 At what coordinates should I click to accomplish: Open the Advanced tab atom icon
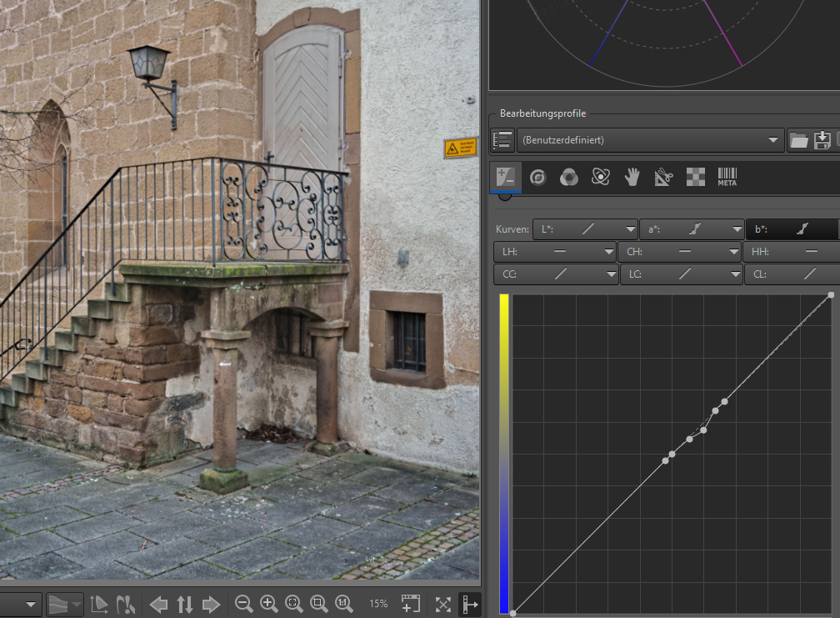coord(600,177)
